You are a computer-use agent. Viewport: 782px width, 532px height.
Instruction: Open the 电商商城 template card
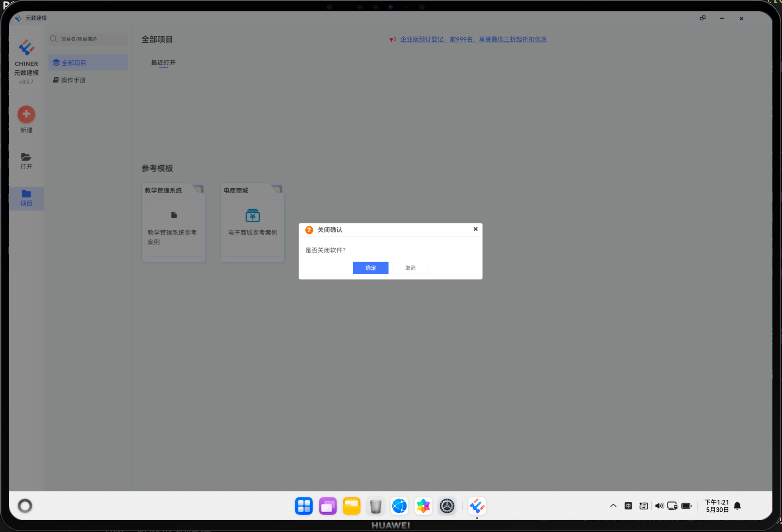coord(252,223)
